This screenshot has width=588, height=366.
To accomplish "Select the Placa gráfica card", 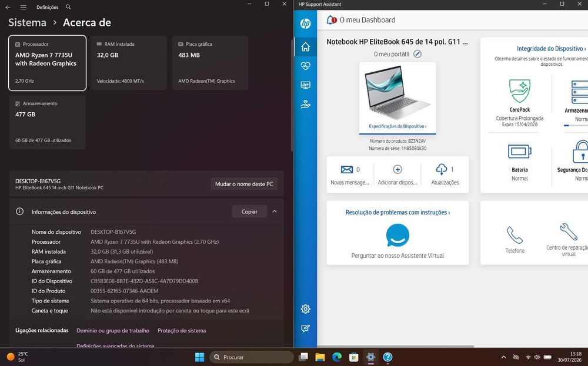I will pos(211,63).
